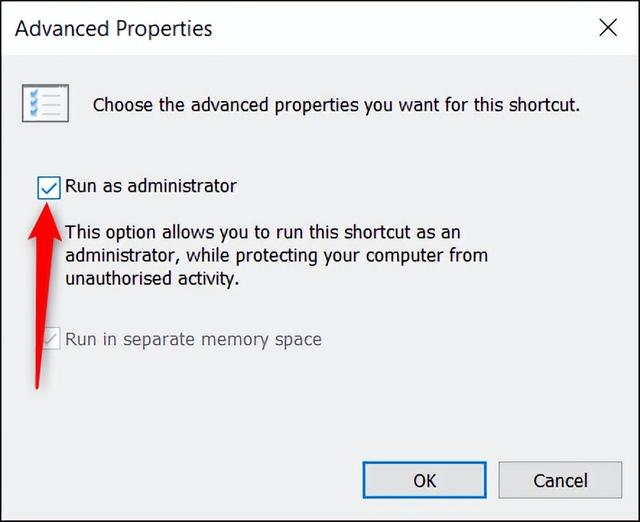Close the Advanced Properties dialog with X

pyautogui.click(x=608, y=28)
